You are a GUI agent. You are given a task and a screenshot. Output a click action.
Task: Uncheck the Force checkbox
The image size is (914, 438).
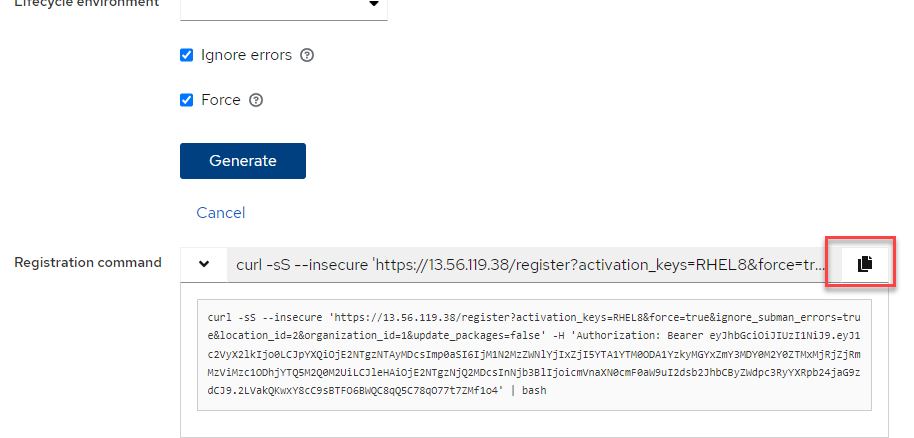pyautogui.click(x=186, y=100)
